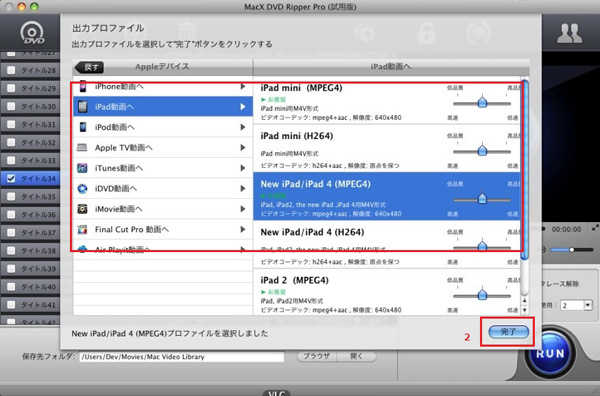This screenshot has height=396, width=600.
Task: Click the profile list scroll-up arrow
Action: tap(525, 301)
